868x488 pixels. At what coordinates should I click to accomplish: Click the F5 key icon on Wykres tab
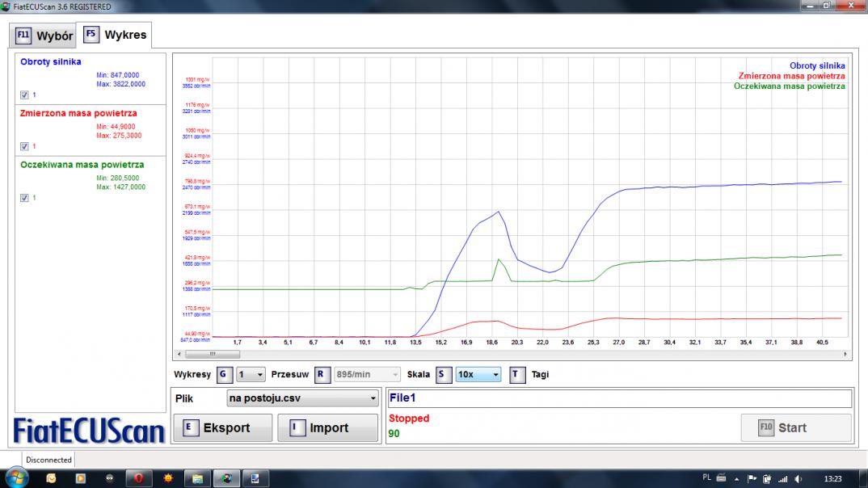[x=91, y=34]
